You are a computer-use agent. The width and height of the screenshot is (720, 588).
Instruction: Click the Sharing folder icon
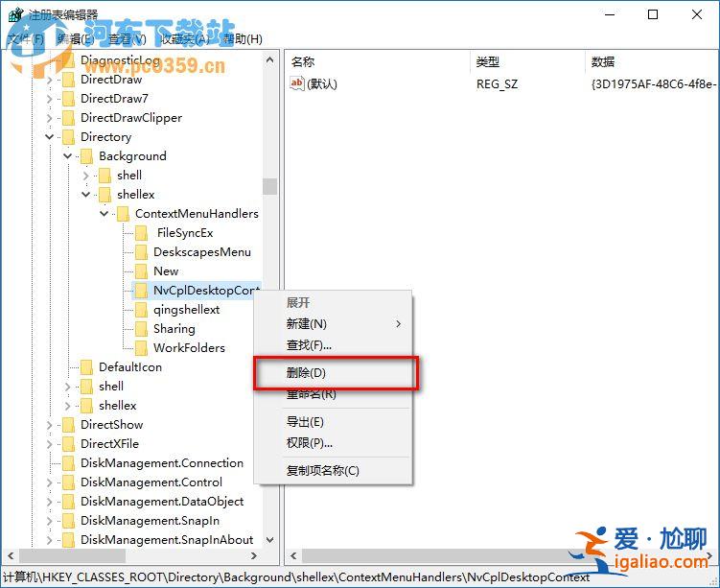pos(141,329)
